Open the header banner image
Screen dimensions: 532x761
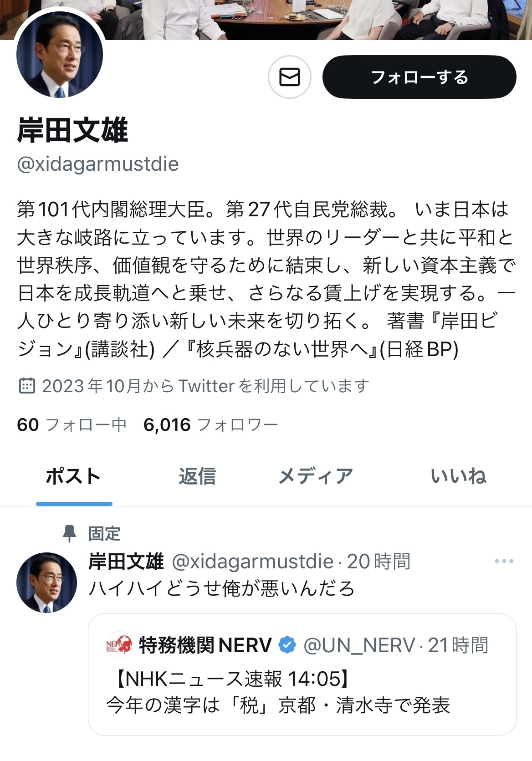tap(266, 20)
